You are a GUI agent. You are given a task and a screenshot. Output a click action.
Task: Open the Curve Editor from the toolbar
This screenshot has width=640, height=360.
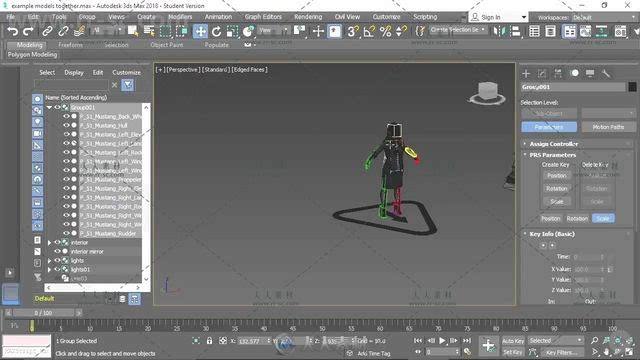coord(585,31)
